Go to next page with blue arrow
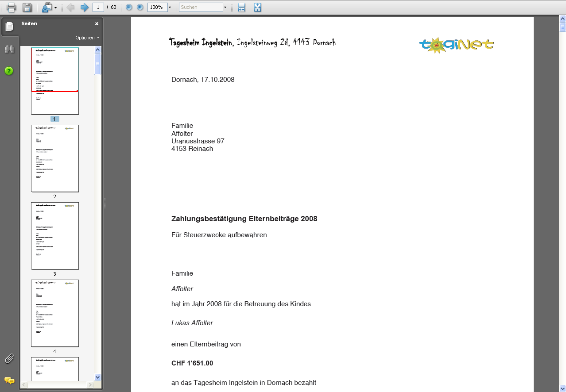The image size is (566, 392). click(84, 7)
